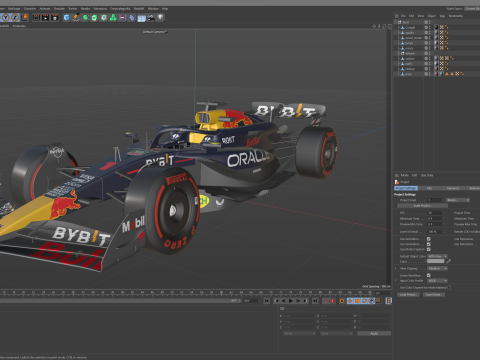Click the Project icon in Attributes

click(397, 182)
